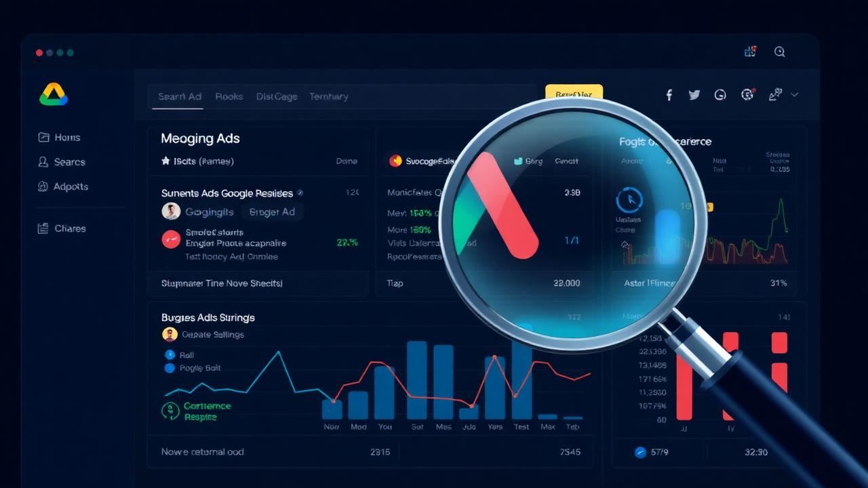Switch to the DistCage tab

click(277, 96)
